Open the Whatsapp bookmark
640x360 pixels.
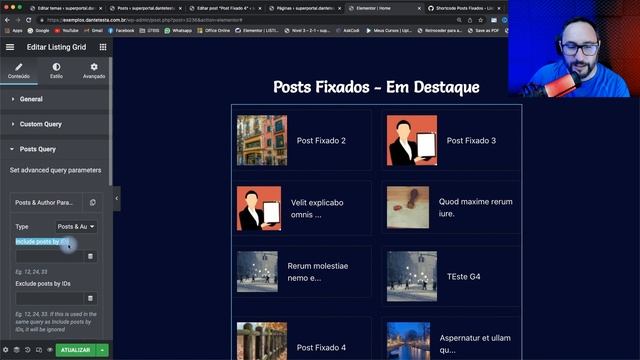click(178, 31)
